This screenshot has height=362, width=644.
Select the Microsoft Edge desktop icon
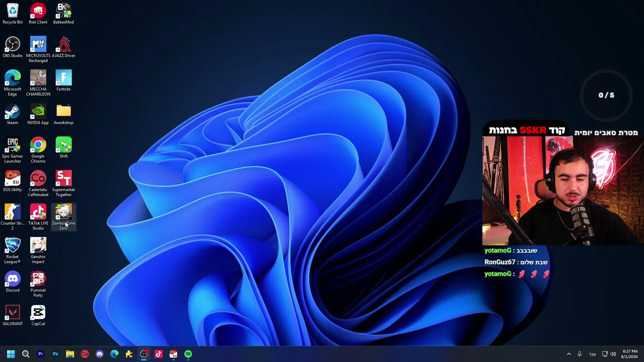pyautogui.click(x=13, y=83)
